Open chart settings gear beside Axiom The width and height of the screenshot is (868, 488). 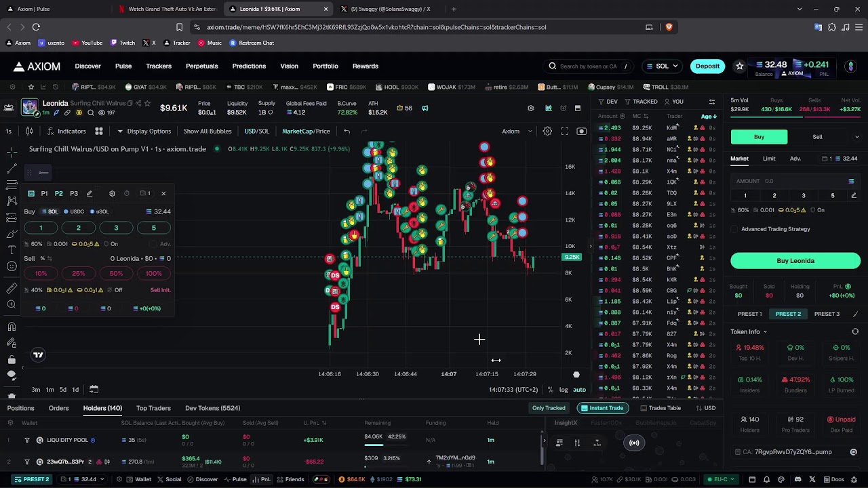547,131
